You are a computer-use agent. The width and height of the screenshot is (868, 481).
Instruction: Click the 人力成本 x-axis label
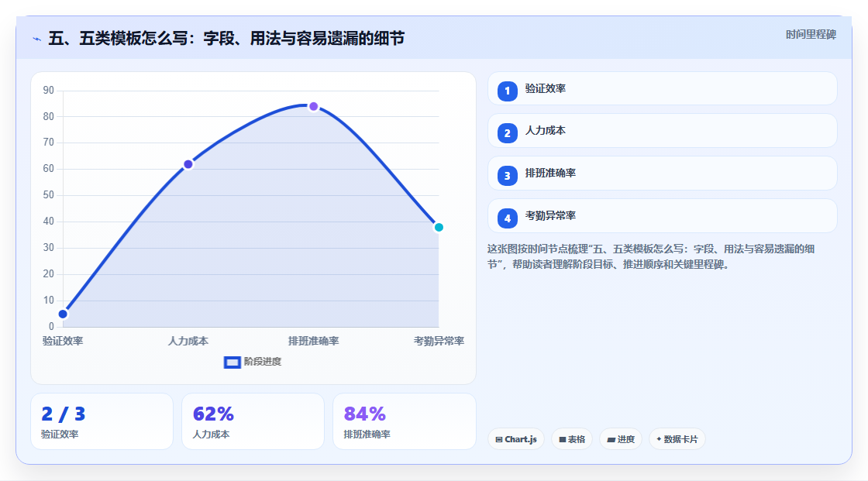(188, 341)
